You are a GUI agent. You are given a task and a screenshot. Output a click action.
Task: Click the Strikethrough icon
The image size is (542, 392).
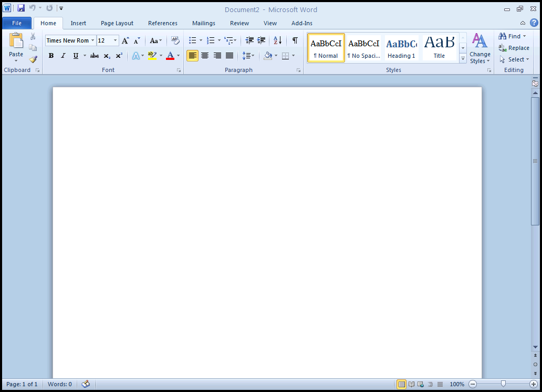coord(94,55)
